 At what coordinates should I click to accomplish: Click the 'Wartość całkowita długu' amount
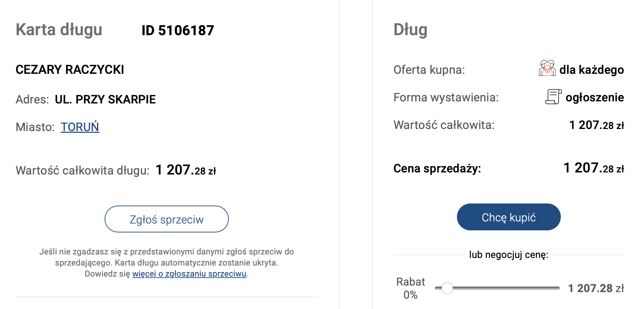coord(186,170)
